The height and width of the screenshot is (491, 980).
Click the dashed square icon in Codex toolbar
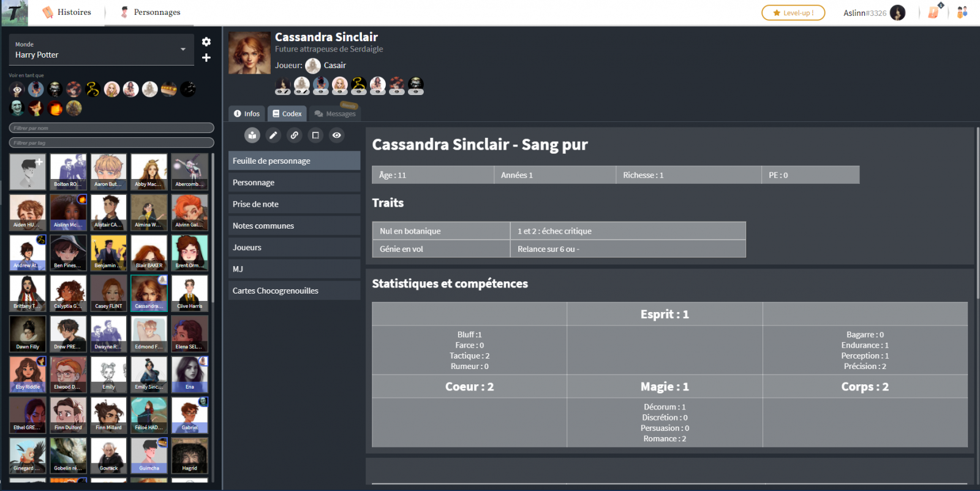coord(315,135)
